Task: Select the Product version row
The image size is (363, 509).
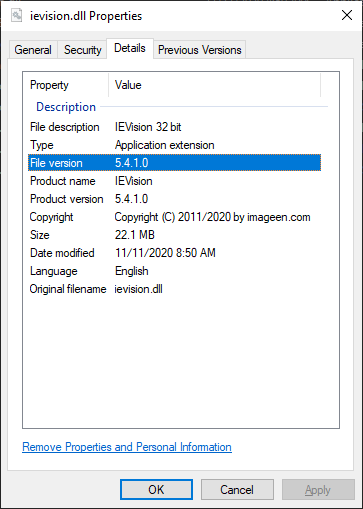Action: pyautogui.click(x=174, y=199)
